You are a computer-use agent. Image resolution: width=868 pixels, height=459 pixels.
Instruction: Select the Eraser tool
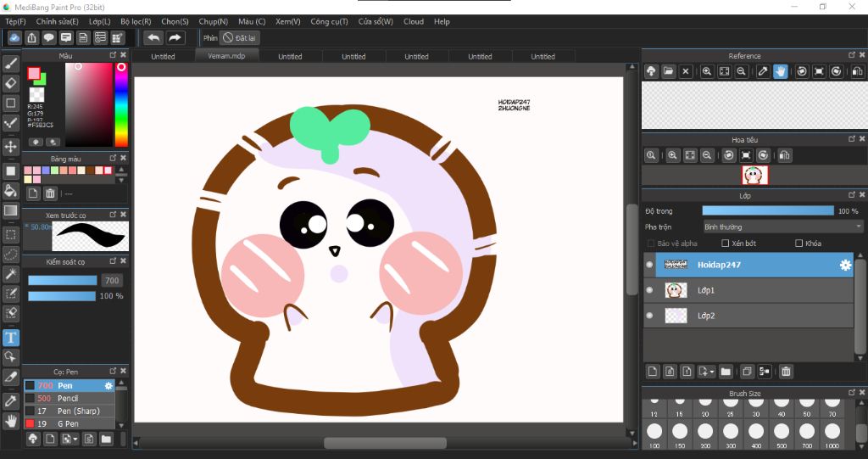coord(10,83)
